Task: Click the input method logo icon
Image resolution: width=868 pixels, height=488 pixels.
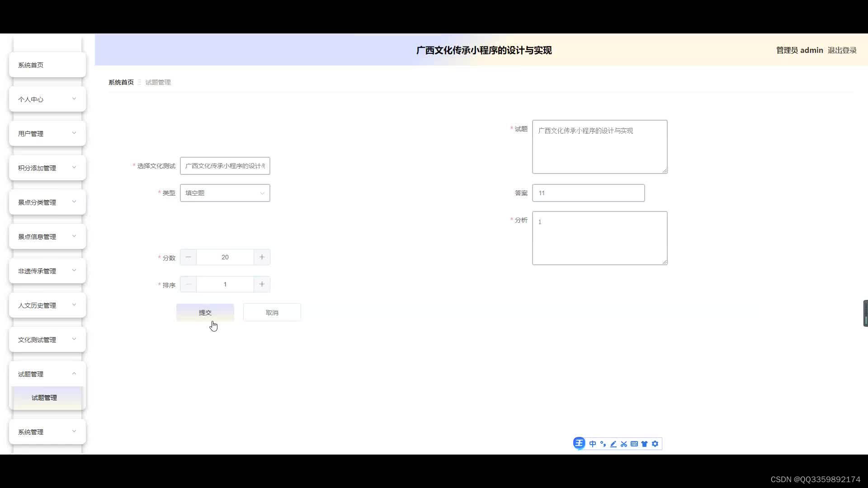Action: click(x=579, y=443)
